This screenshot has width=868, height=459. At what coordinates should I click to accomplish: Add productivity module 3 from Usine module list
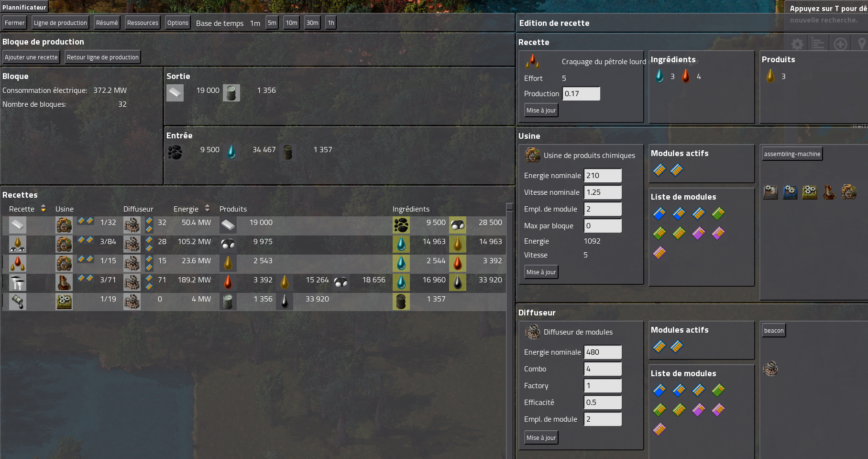[x=659, y=253]
